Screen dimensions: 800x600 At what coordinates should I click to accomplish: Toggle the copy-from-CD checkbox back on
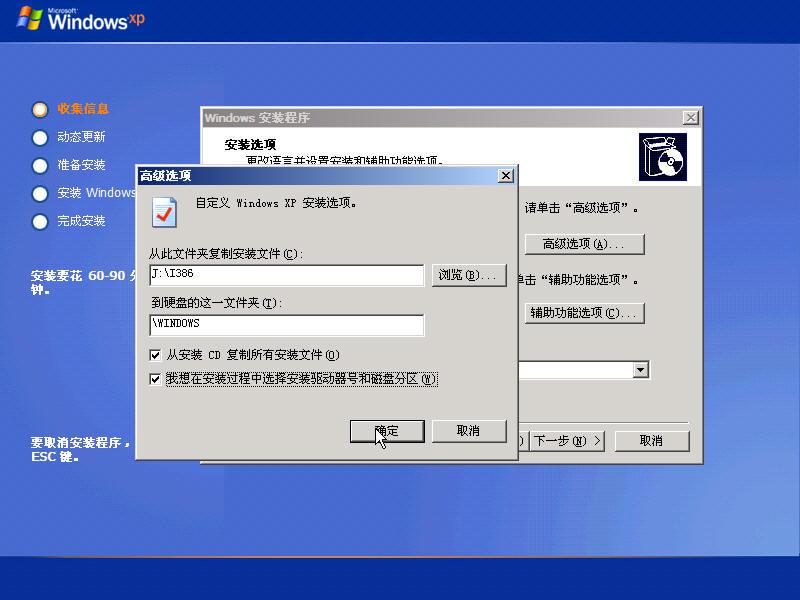(x=156, y=354)
